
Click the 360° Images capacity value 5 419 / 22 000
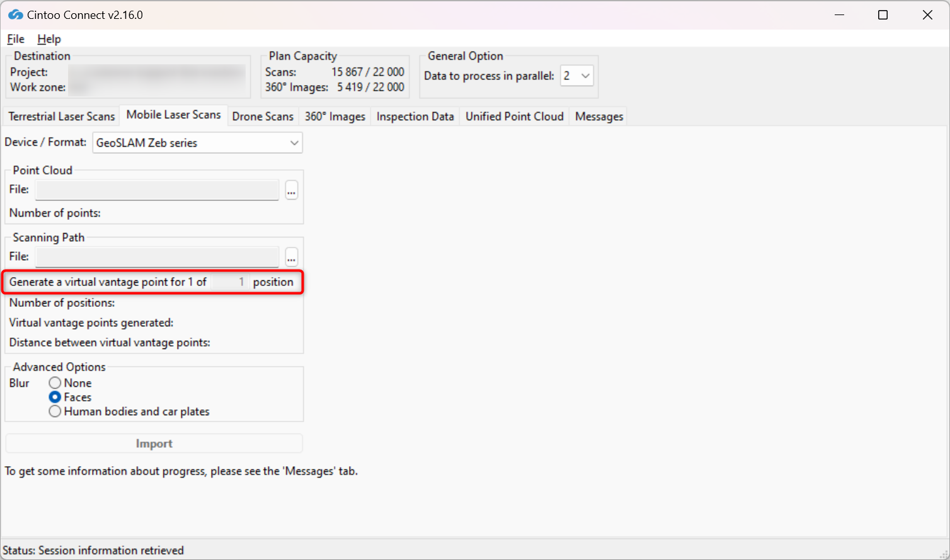pos(370,87)
